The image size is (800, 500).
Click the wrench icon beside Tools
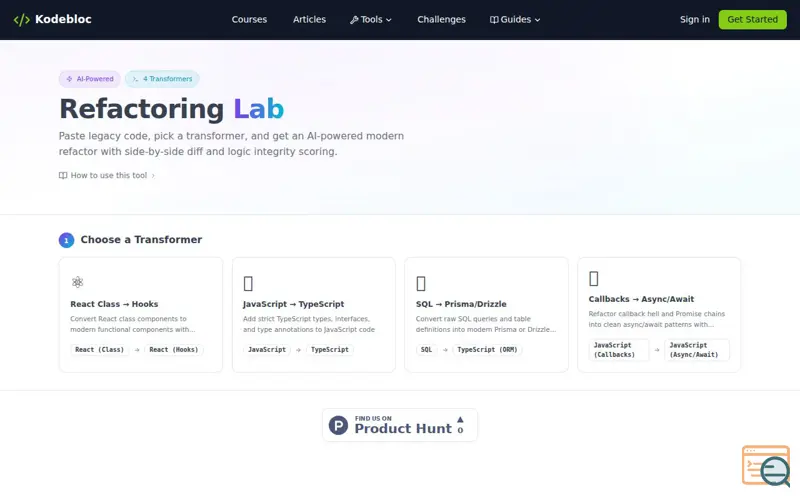tap(354, 20)
